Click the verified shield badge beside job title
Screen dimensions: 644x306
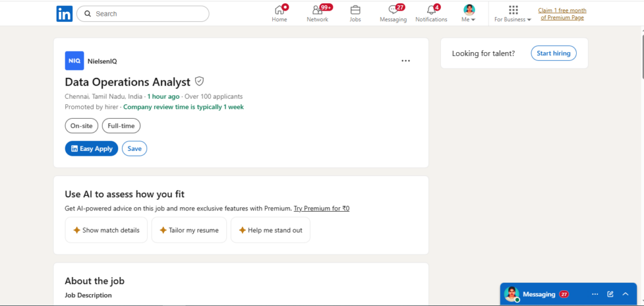[x=199, y=81]
